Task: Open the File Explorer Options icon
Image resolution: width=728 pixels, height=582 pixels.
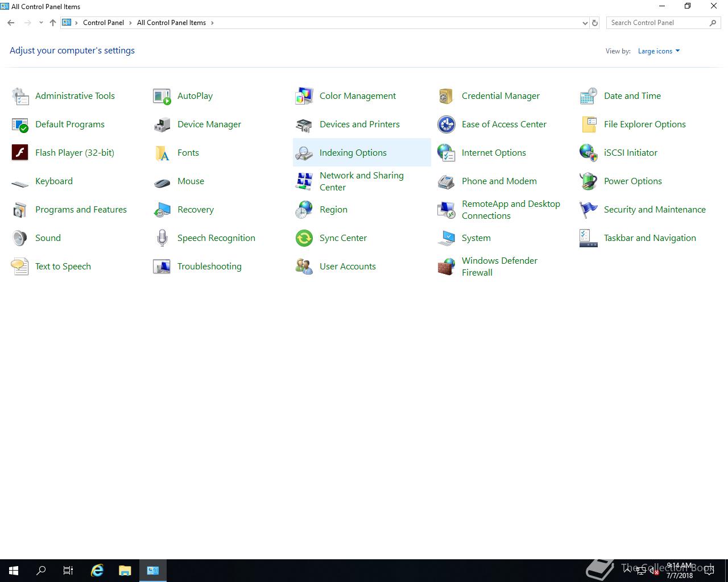Action: coord(589,124)
